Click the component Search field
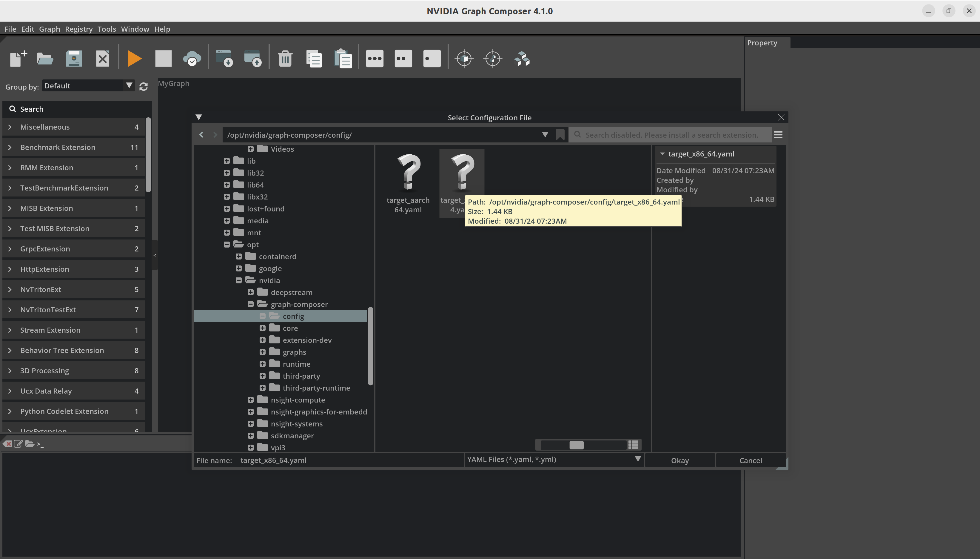 coord(77,109)
